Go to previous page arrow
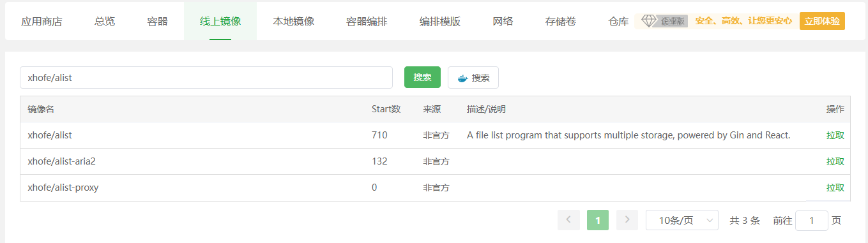Image resolution: width=868 pixels, height=243 pixels. [x=568, y=220]
